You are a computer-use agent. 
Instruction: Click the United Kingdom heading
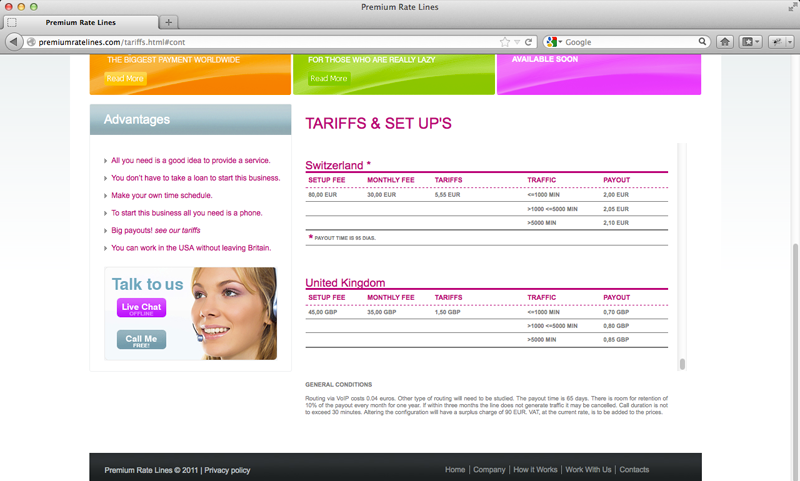(345, 283)
